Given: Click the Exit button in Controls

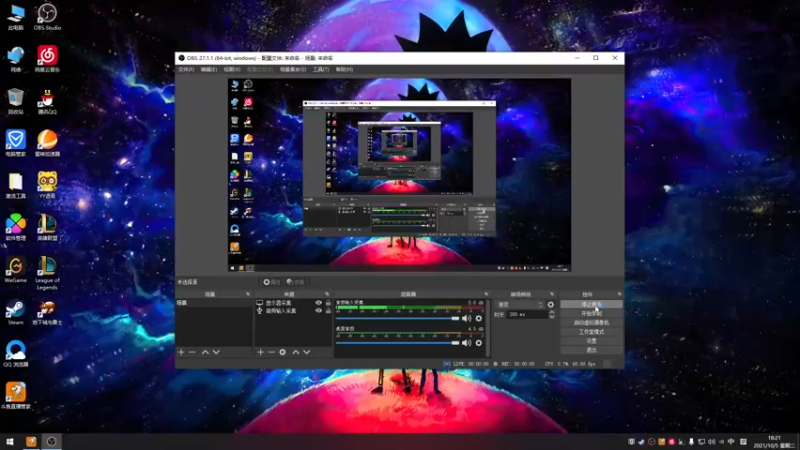Looking at the screenshot, I should click(591, 350).
